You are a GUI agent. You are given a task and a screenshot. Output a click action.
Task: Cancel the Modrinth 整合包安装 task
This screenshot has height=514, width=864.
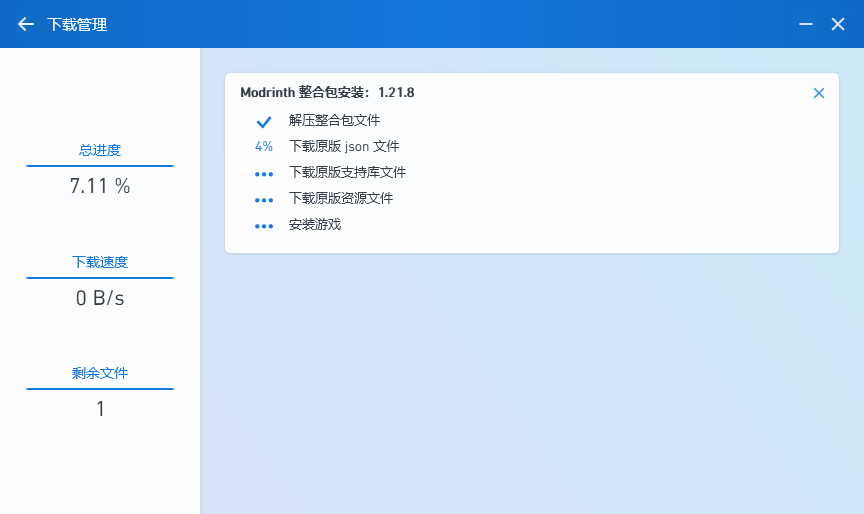coord(818,93)
